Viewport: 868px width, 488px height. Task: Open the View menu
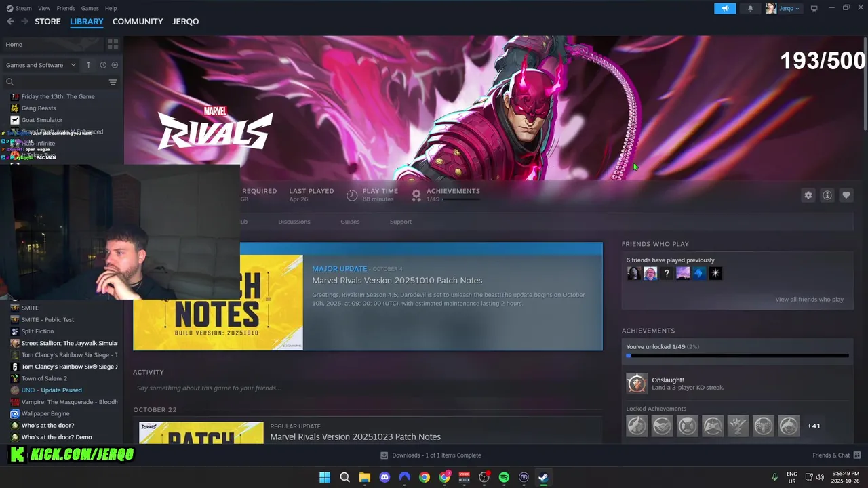[x=44, y=8]
